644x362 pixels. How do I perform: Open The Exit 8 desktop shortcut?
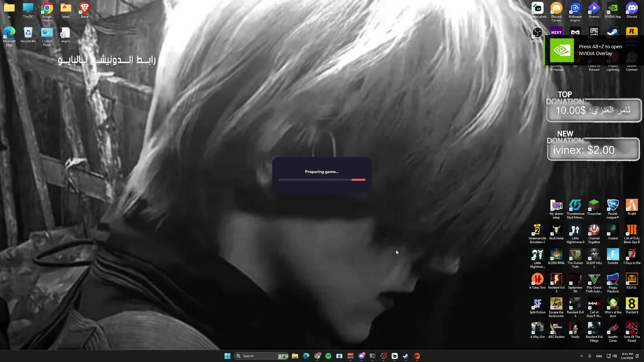coord(632,306)
